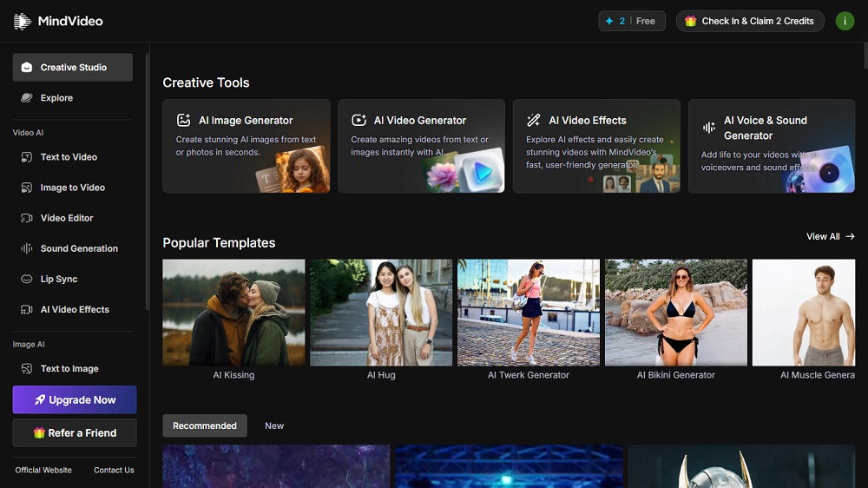Click the MindVideo brand name
The image size is (868, 488).
click(x=70, y=21)
